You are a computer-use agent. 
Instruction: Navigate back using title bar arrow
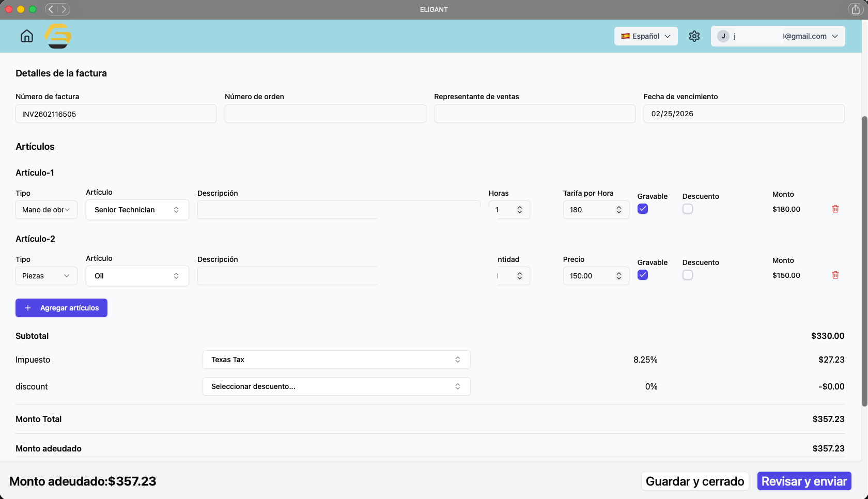tap(51, 9)
